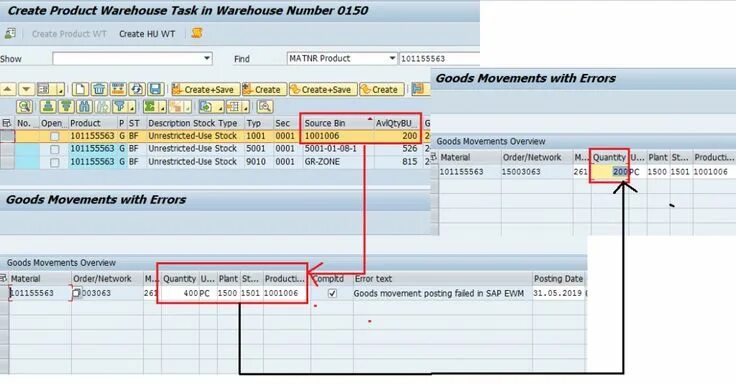The width and height of the screenshot is (736, 385).
Task: Click the Posting Date column header
Action: pos(559,278)
